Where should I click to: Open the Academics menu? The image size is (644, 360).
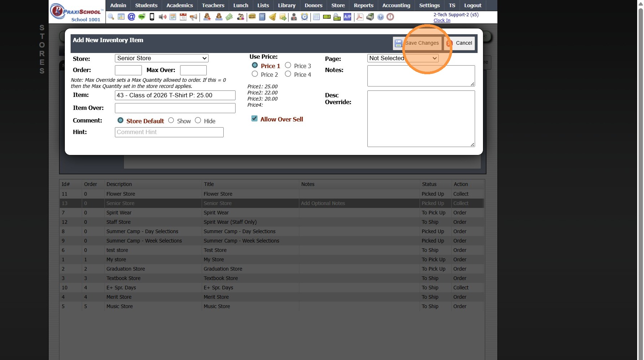click(180, 5)
